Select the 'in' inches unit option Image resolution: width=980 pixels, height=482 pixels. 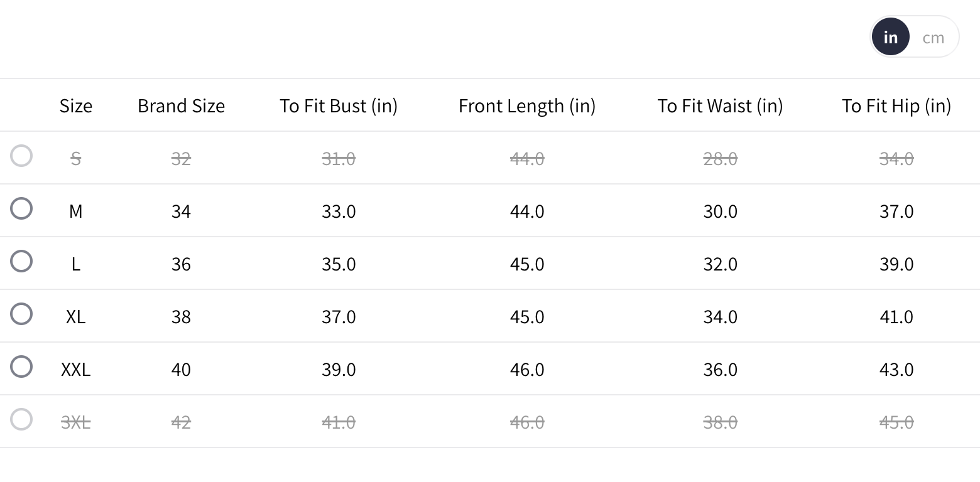[x=890, y=38]
